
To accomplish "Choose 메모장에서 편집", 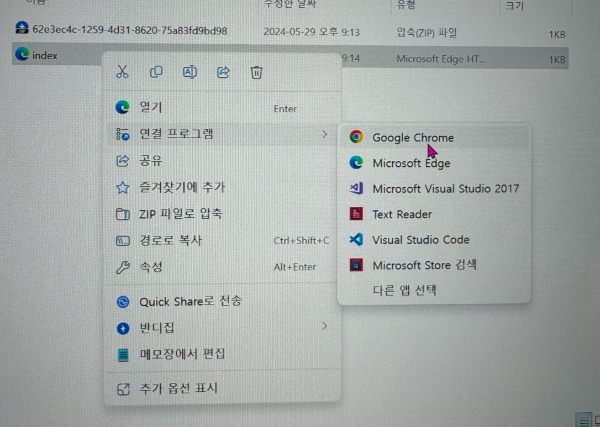I will click(x=222, y=354).
